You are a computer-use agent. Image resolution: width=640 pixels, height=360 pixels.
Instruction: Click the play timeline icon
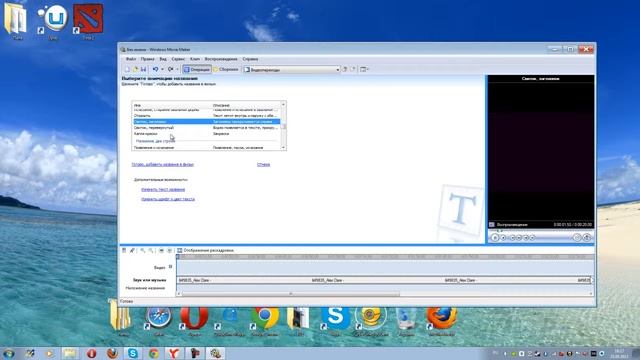tap(169, 250)
